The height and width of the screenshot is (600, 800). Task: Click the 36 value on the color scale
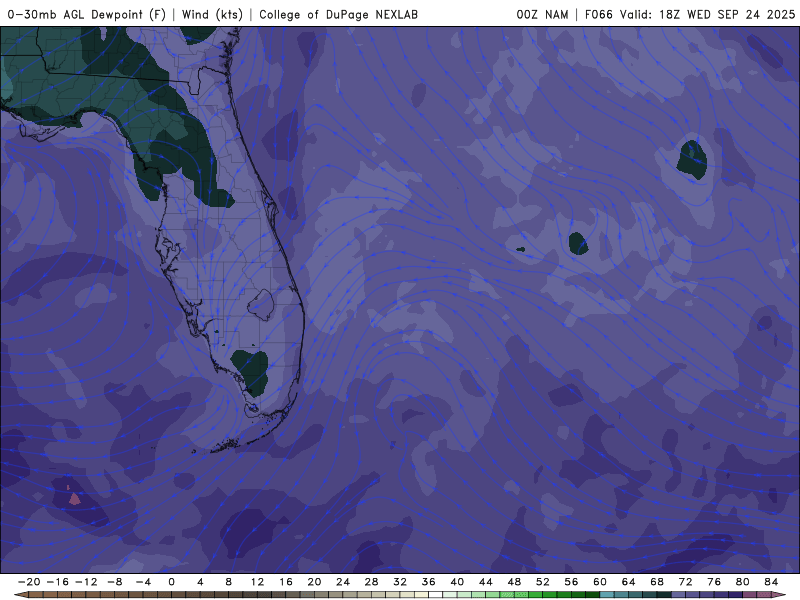[429, 582]
